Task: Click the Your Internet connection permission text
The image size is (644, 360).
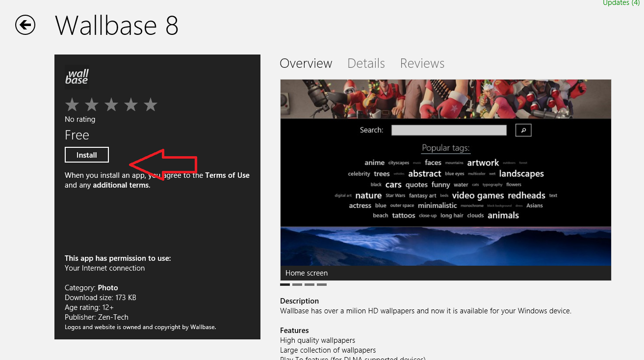Action: pyautogui.click(x=105, y=268)
